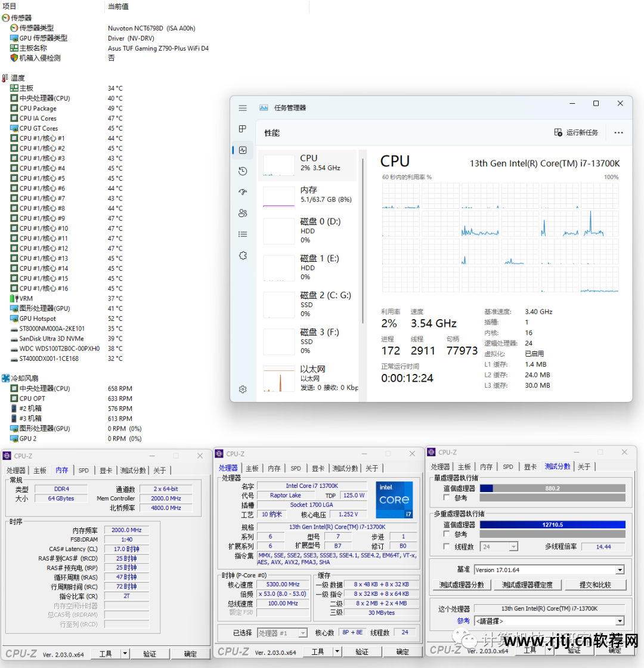The height and width of the screenshot is (668, 644).
Task: Click CPU-Z icon in processor window title bar
Action: point(219,454)
